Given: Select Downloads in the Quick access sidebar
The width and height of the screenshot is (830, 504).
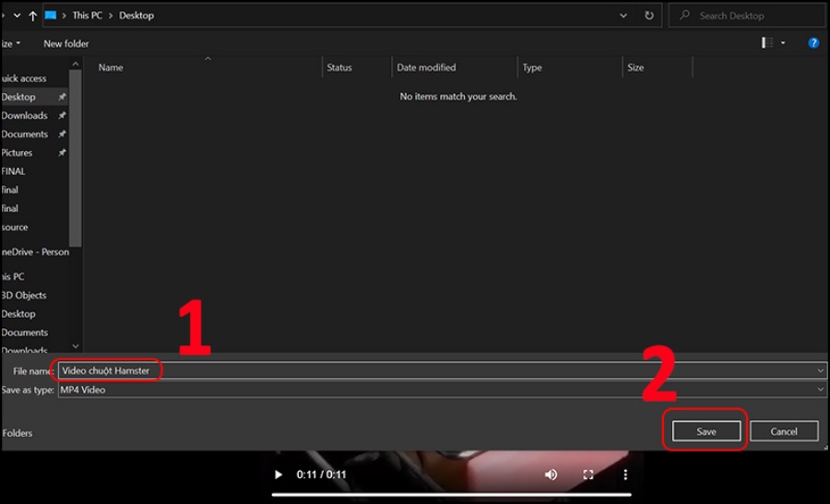Looking at the screenshot, I should click(25, 115).
